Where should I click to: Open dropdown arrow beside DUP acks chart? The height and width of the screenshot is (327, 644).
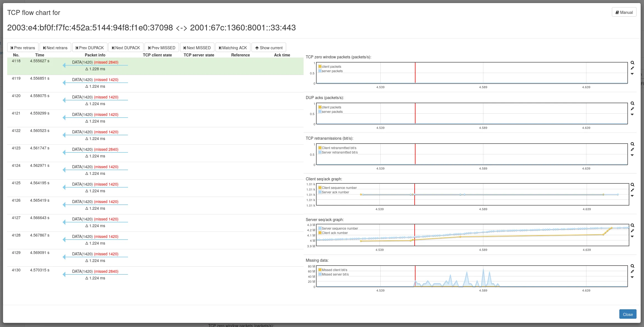pos(632,115)
